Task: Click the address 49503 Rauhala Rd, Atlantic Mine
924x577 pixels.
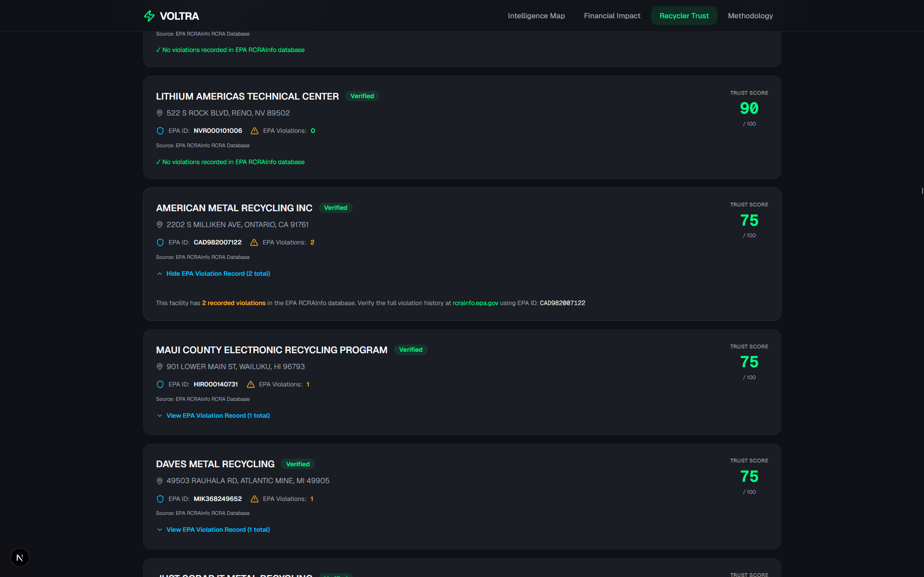Action: [x=248, y=481]
